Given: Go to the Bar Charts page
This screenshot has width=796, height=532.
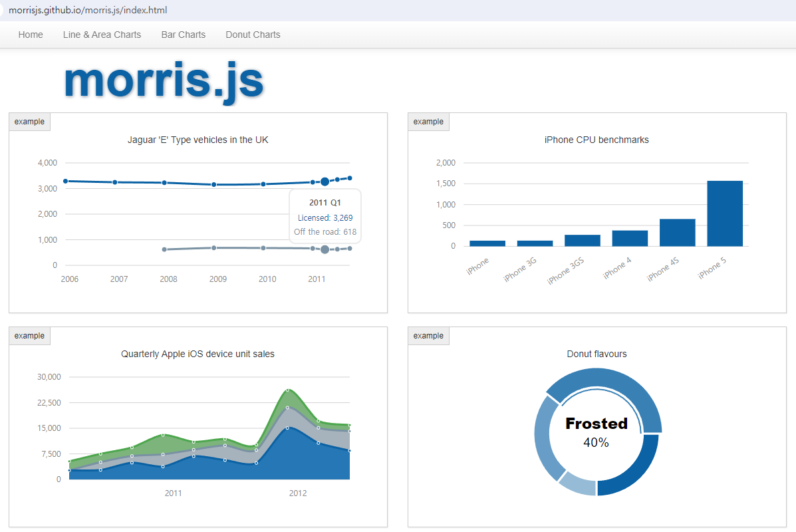Looking at the screenshot, I should pyautogui.click(x=183, y=35).
